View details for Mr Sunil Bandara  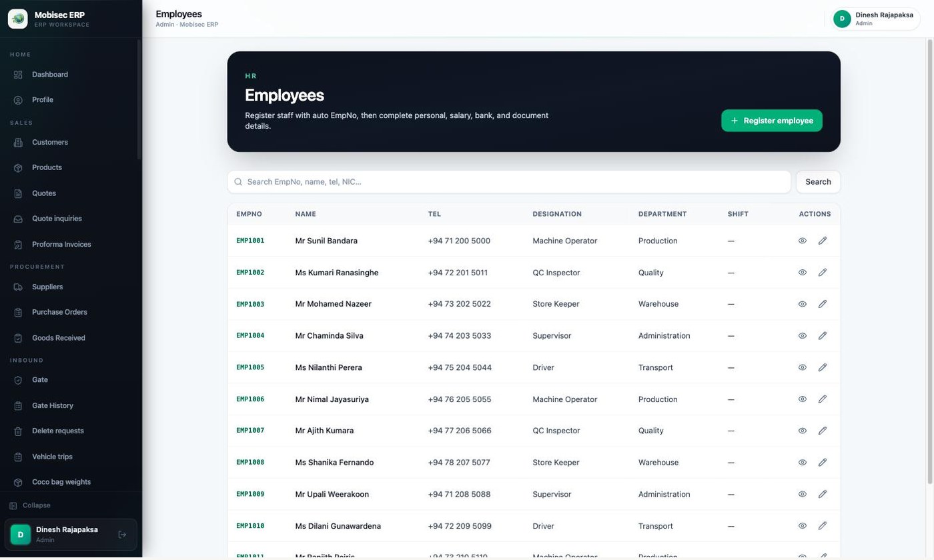(803, 241)
